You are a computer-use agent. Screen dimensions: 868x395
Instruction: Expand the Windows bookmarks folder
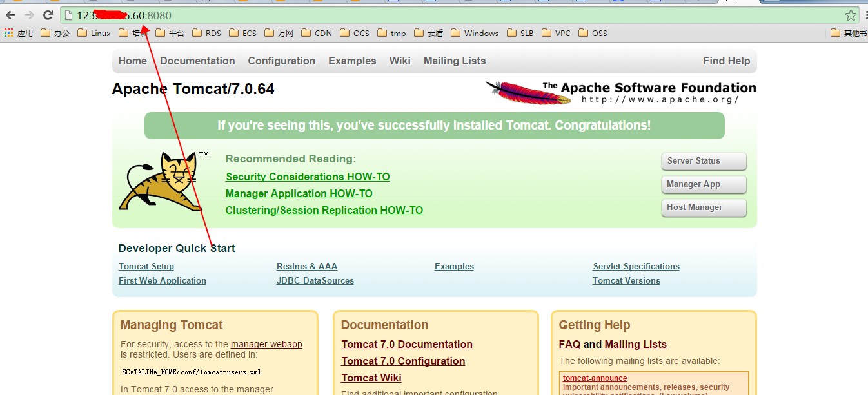coord(474,33)
